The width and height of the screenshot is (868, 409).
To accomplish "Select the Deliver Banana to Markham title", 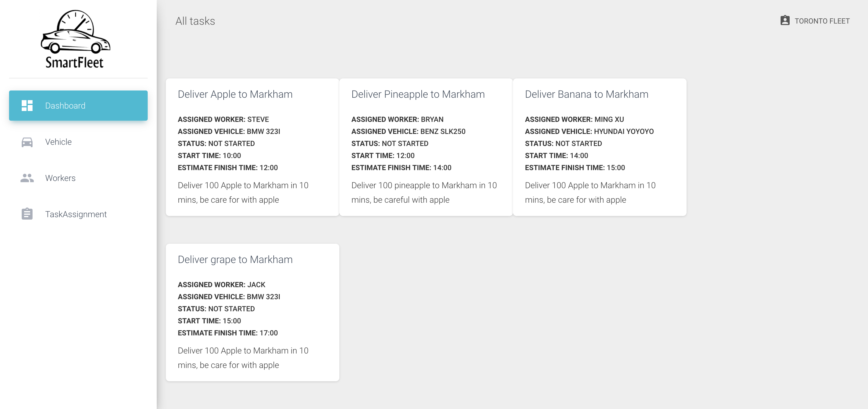I will pos(586,94).
